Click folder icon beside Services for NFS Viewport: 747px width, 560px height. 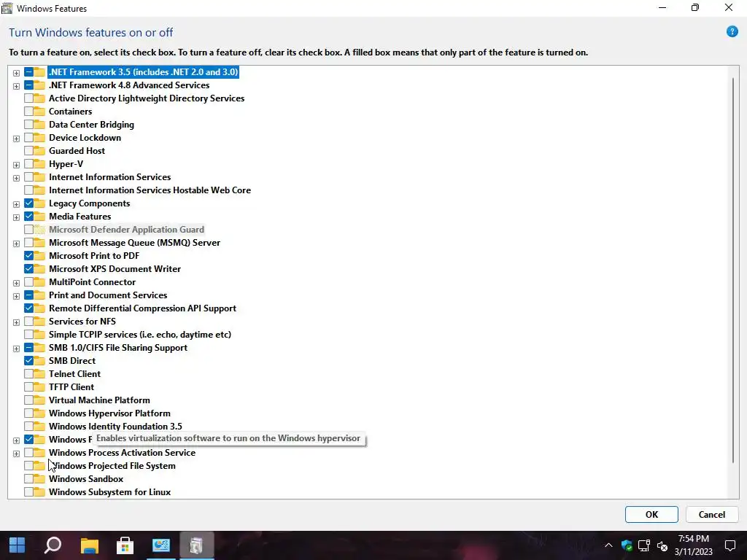tap(39, 322)
